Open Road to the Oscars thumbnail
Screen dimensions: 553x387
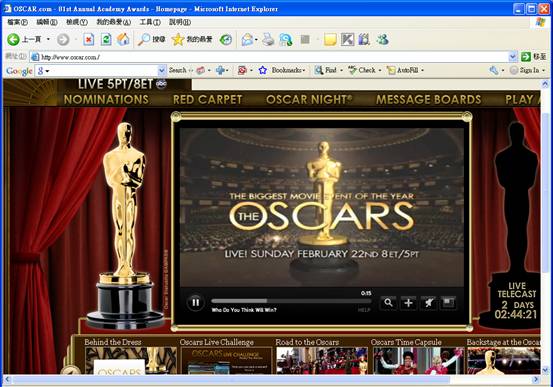pos(322,360)
